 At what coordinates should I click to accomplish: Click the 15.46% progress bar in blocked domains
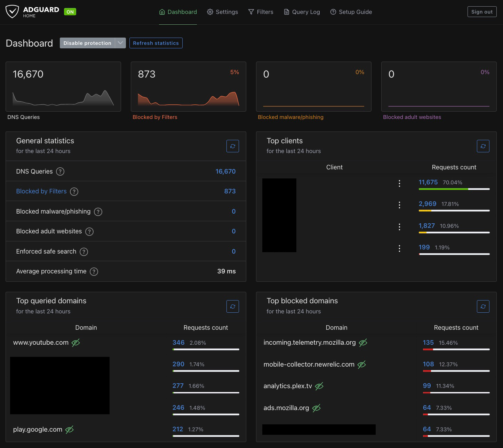[x=456, y=349]
